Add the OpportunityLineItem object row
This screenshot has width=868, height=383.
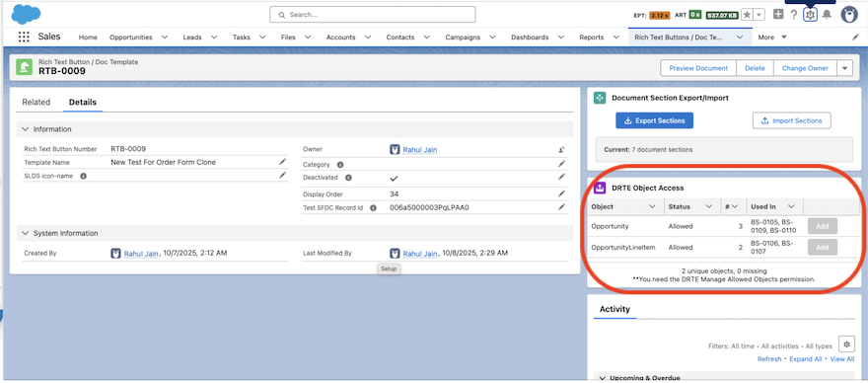click(x=822, y=247)
